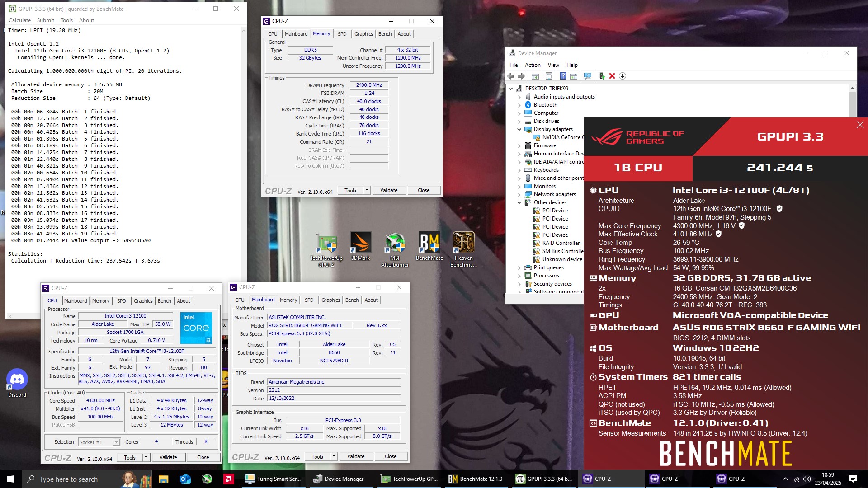Screen dimensions: 868x488
Task: Click volume icon in system tray
Action: point(807,479)
